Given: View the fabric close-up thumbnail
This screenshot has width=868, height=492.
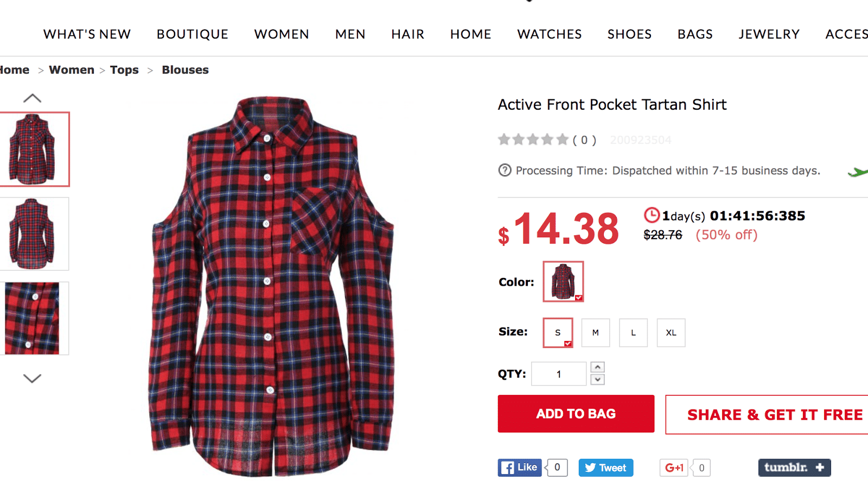Looking at the screenshot, I should 33,318.
